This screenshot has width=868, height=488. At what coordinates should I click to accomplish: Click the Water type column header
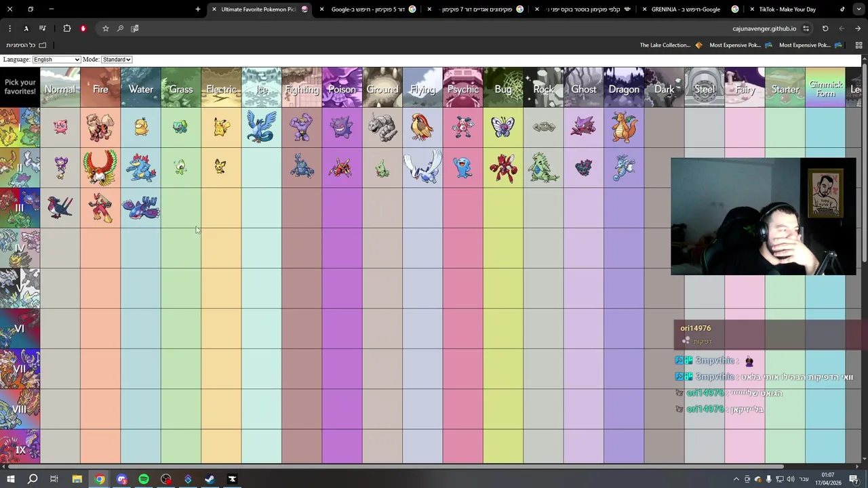pos(140,87)
